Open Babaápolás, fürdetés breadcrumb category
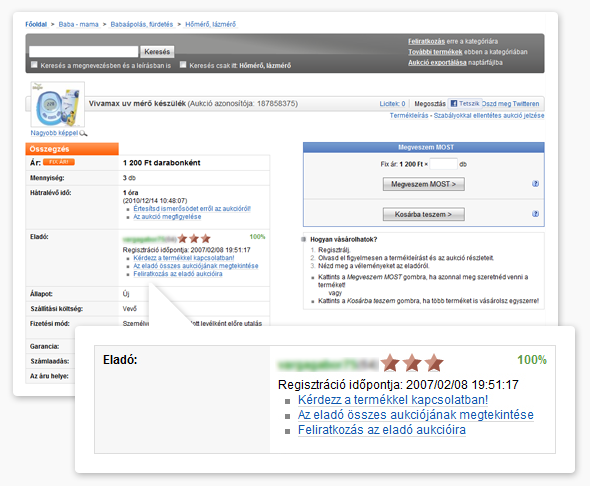This screenshot has height=486, width=590. (x=142, y=24)
